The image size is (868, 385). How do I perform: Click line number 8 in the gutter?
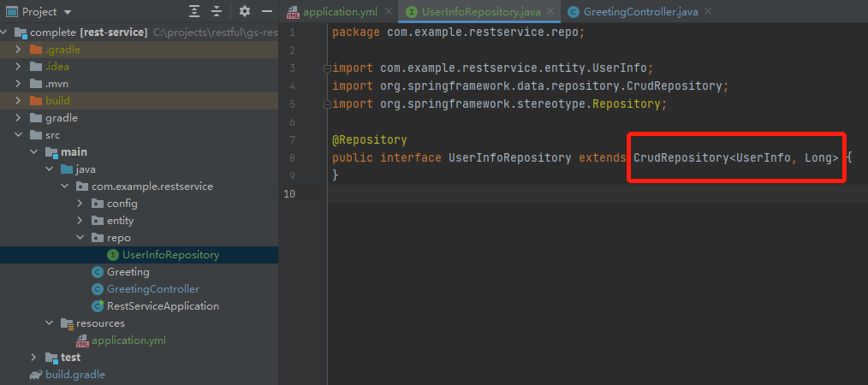(x=292, y=157)
